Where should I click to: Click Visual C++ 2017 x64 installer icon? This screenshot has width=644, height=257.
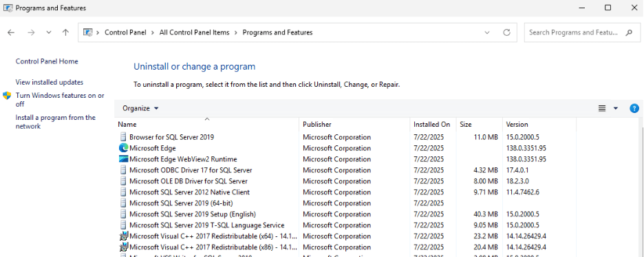124,236
